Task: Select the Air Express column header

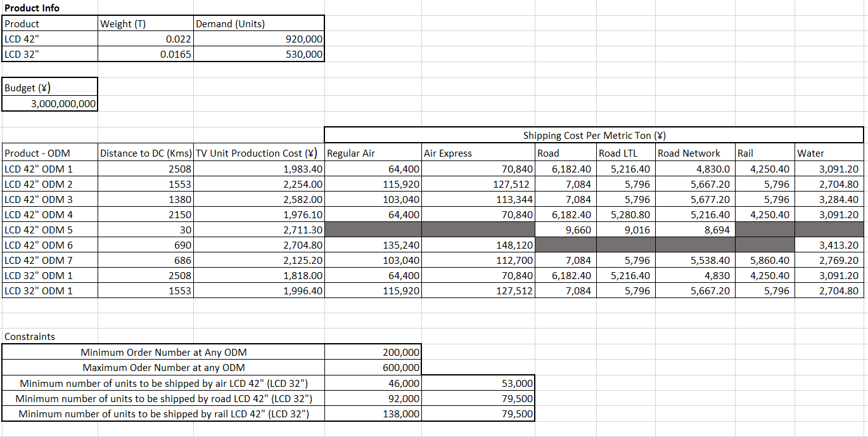Action: 444,153
